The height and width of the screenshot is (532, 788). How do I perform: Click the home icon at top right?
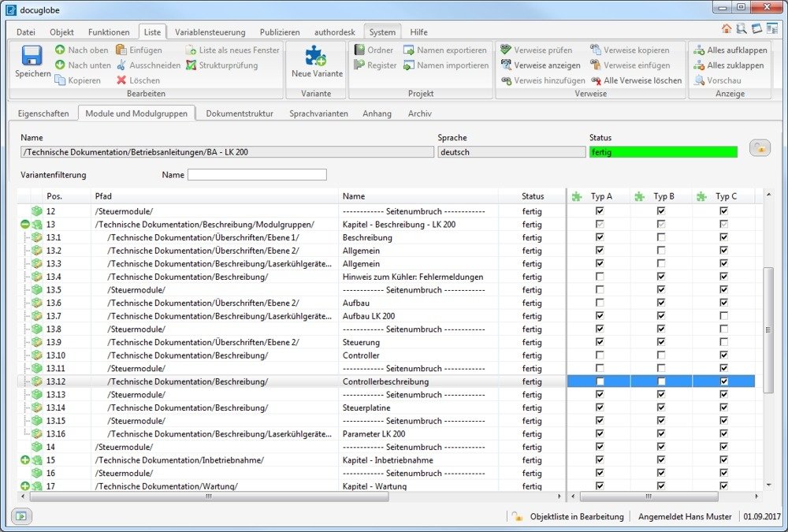(727, 29)
